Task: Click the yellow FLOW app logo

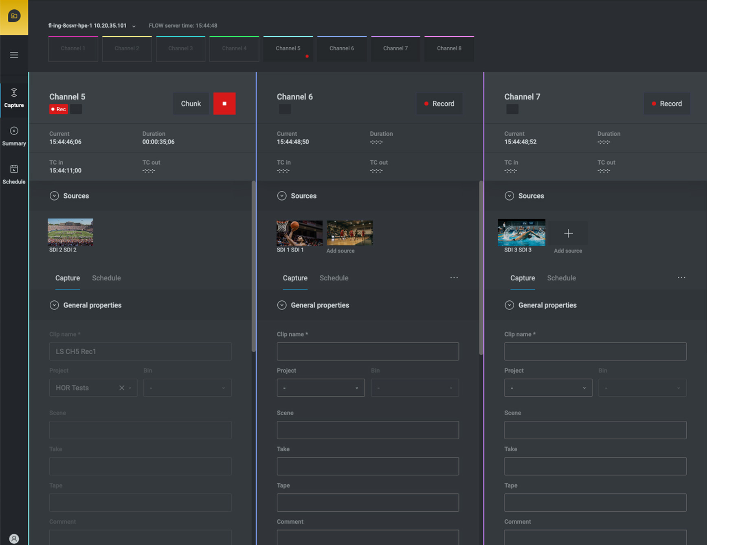Action: [x=14, y=16]
